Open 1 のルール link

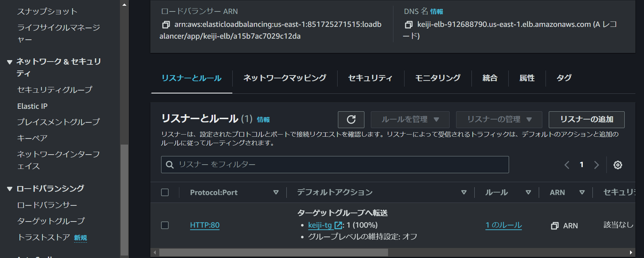click(504, 225)
